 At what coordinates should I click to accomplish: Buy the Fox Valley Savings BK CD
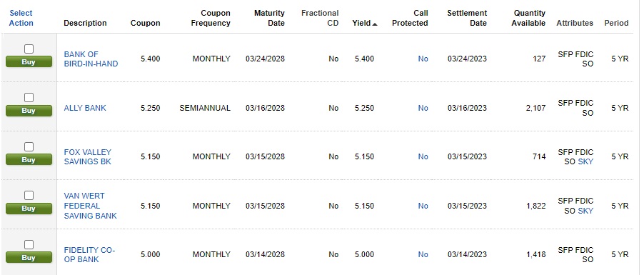click(x=29, y=159)
